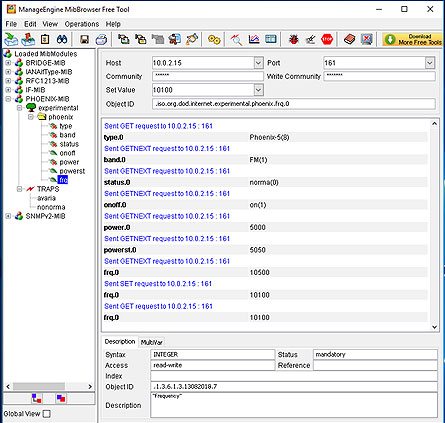The width and height of the screenshot is (445, 423).
Task: Open the settings gears icon
Action: [x=214, y=40]
